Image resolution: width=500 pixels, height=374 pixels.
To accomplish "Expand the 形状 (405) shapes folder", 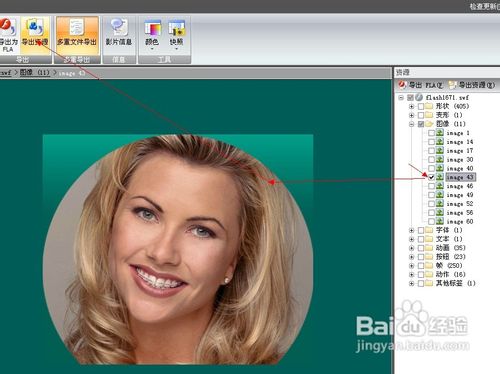I will coord(412,106).
